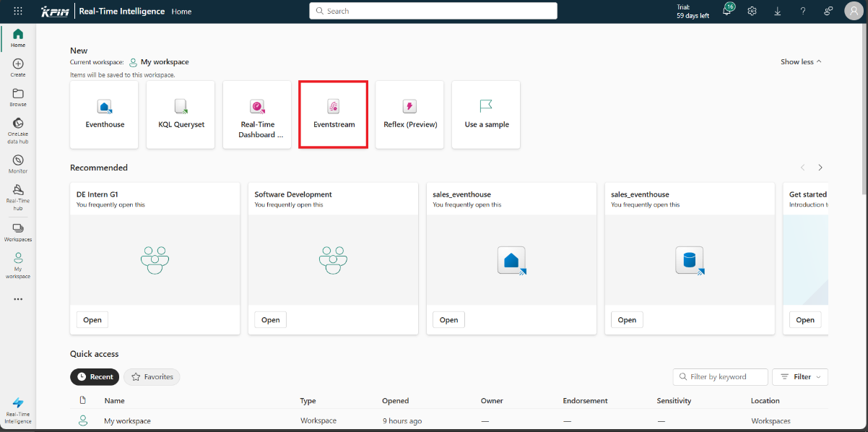The image size is (868, 432).
Task: Open Real-Time hub in the sidebar
Action: pyautogui.click(x=18, y=197)
